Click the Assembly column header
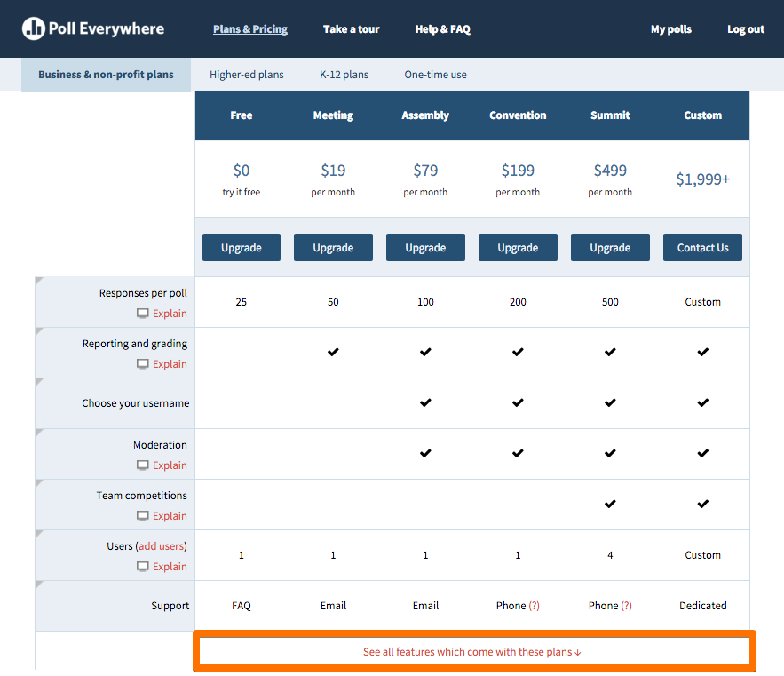Viewport: 784px width, 676px height. pyautogui.click(x=425, y=115)
